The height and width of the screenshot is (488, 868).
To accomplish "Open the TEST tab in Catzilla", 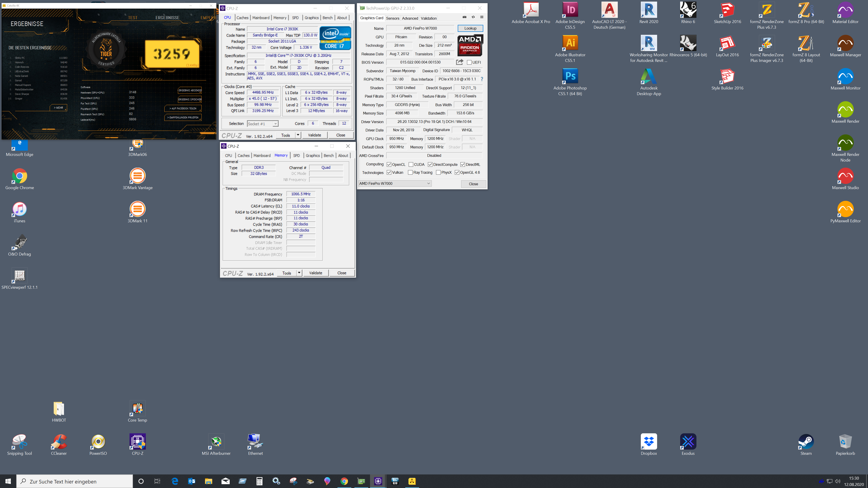I will 132,18.
